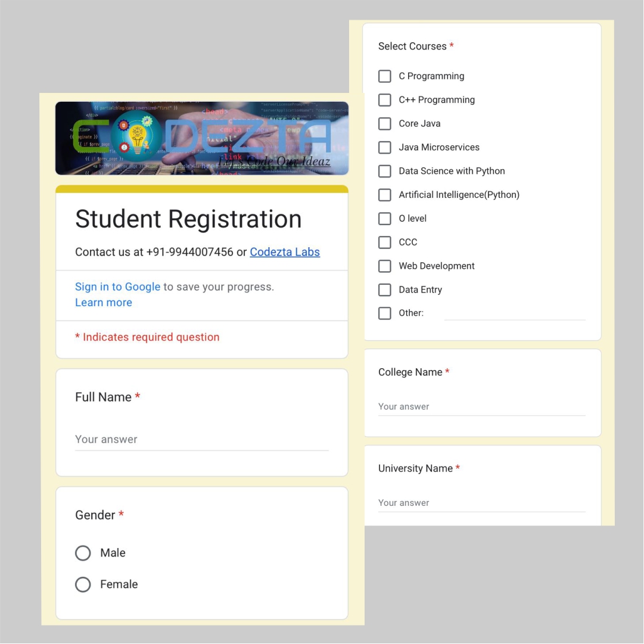The width and height of the screenshot is (644, 644).
Task: Tick the Web Development checkbox
Action: click(384, 266)
